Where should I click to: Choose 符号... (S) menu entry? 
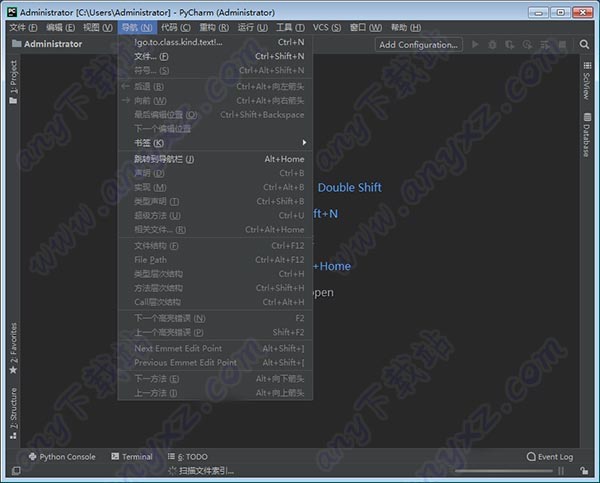(215, 70)
